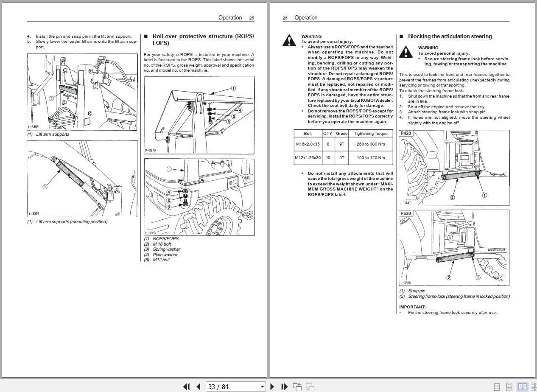
Task: Skip to the last page
Action: pos(284,386)
